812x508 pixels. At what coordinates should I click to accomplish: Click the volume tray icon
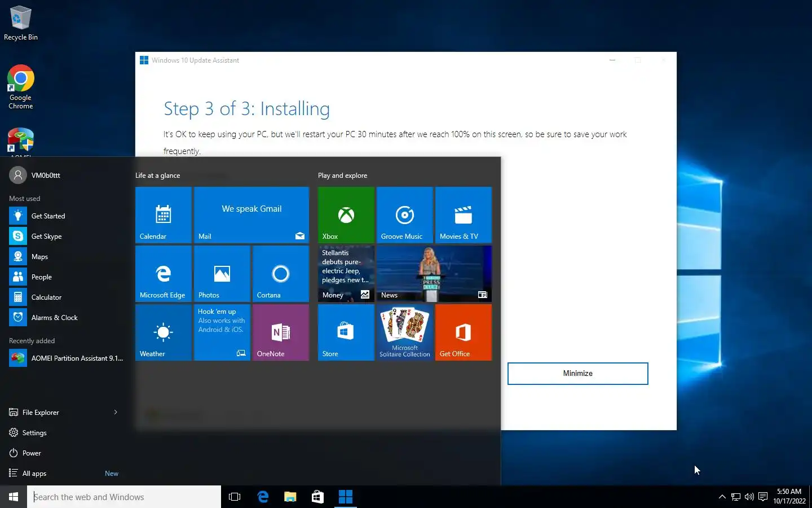[749, 497]
